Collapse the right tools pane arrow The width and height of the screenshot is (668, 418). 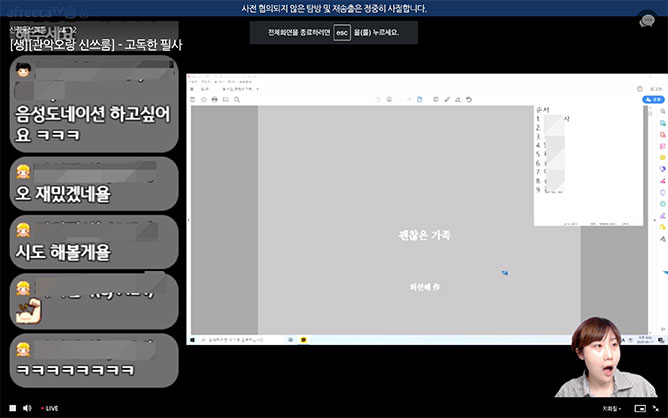pyautogui.click(x=655, y=220)
